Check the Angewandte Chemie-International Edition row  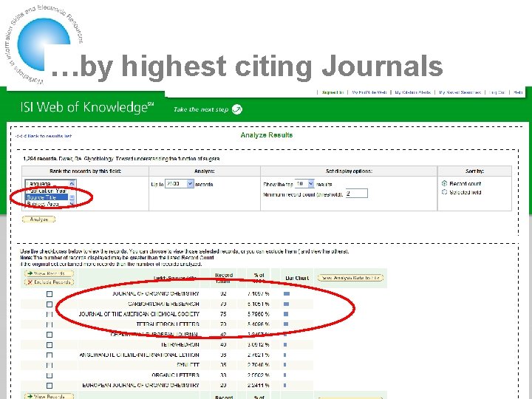click(x=50, y=355)
